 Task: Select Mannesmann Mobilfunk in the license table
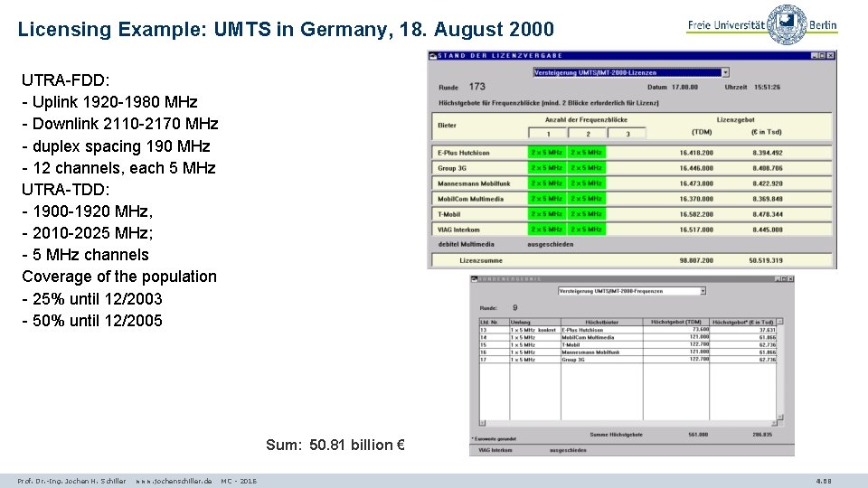tap(474, 183)
